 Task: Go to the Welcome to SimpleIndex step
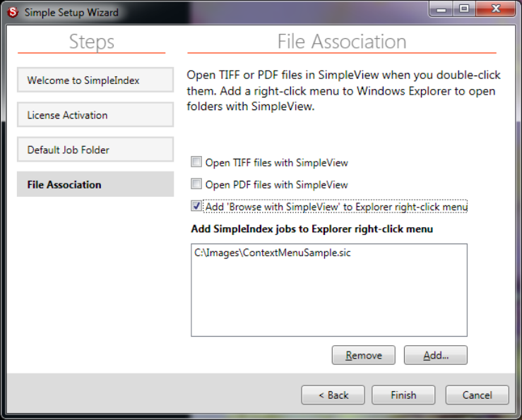pyautogui.click(x=95, y=80)
